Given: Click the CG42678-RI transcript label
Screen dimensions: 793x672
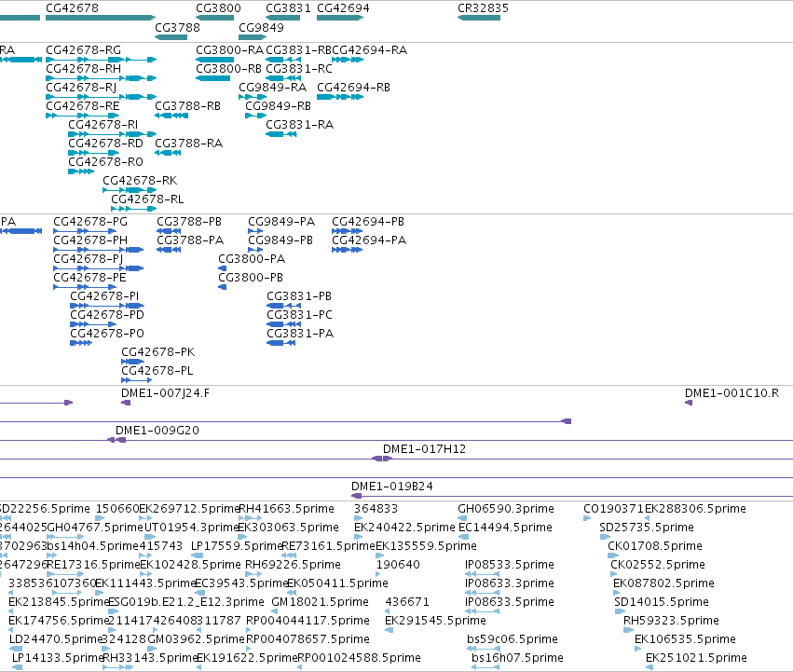Looking at the screenshot, I should coord(103,125).
